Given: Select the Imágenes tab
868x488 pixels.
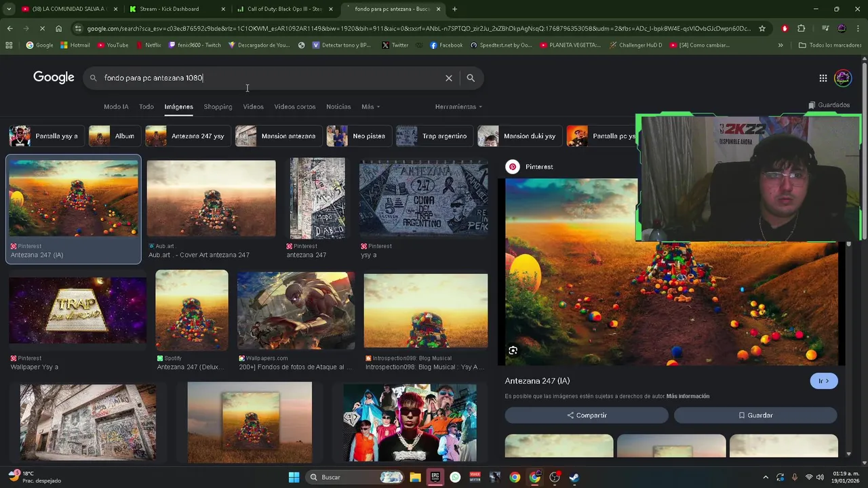Looking at the screenshot, I should (x=178, y=106).
